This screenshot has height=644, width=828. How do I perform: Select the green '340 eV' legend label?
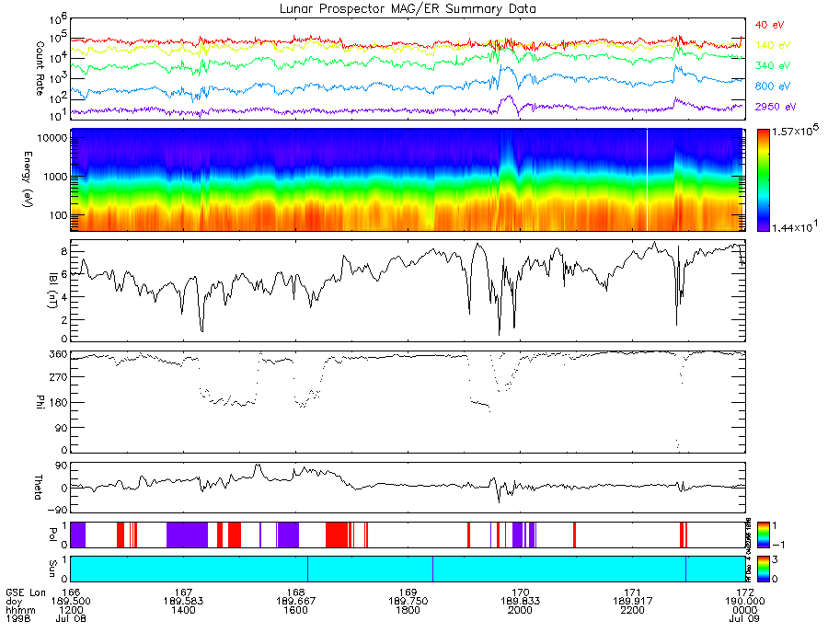(773, 65)
